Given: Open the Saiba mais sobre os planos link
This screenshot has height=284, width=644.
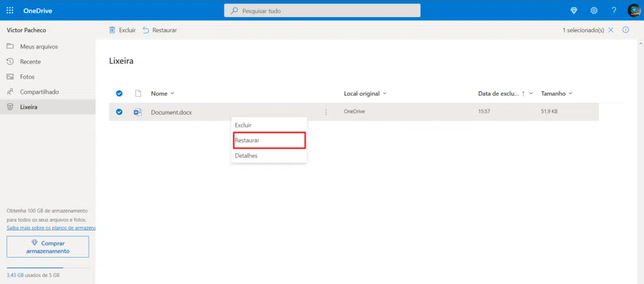Looking at the screenshot, I should (51, 228).
